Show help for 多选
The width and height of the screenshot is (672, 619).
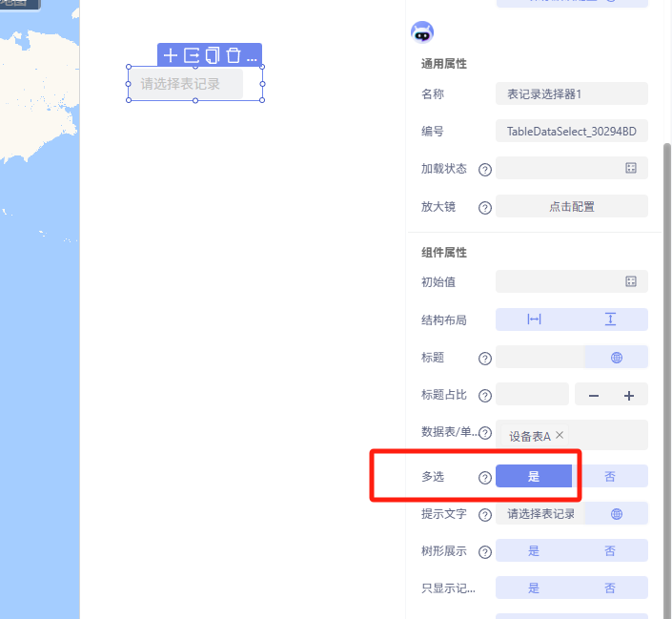click(x=485, y=478)
